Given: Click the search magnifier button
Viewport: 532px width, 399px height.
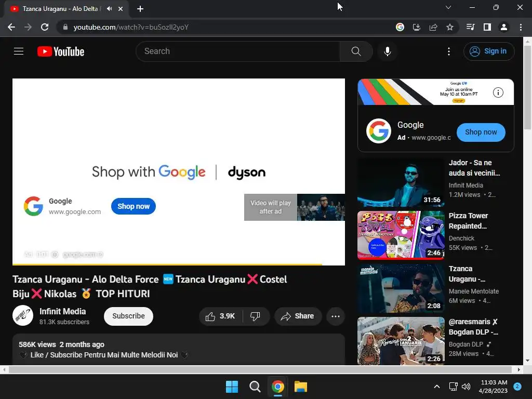Looking at the screenshot, I should pyautogui.click(x=356, y=51).
